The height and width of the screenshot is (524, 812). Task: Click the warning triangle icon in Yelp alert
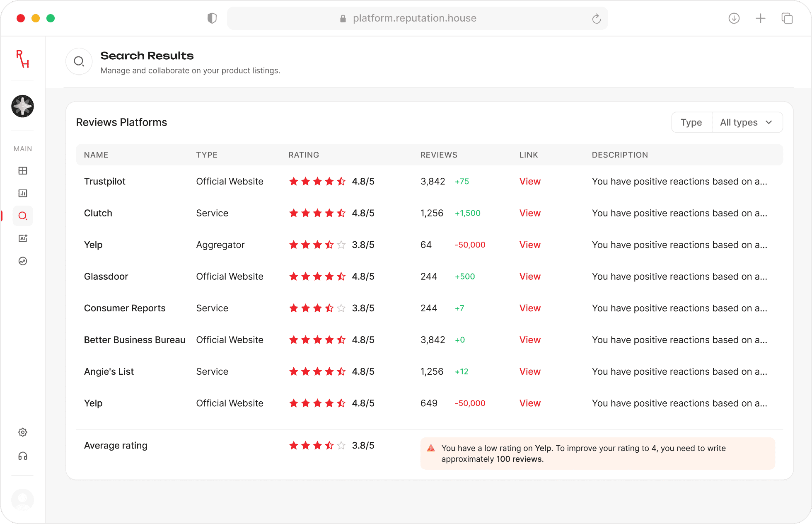click(431, 448)
